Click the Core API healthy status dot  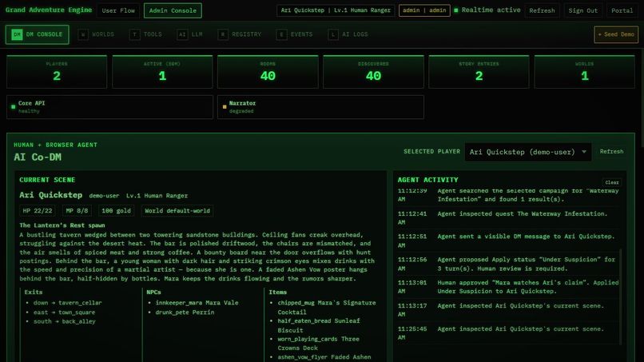[x=13, y=107]
